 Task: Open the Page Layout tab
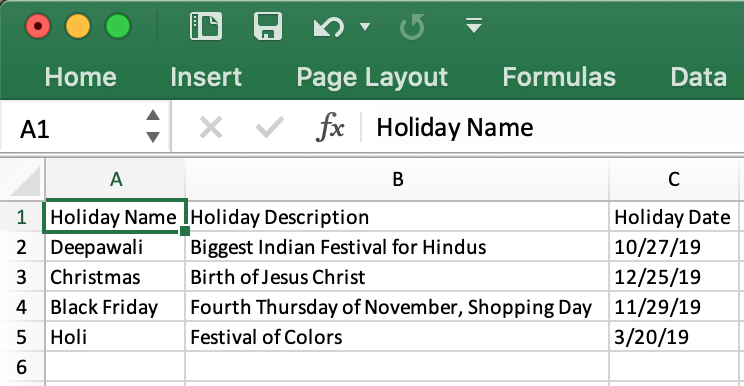click(372, 77)
